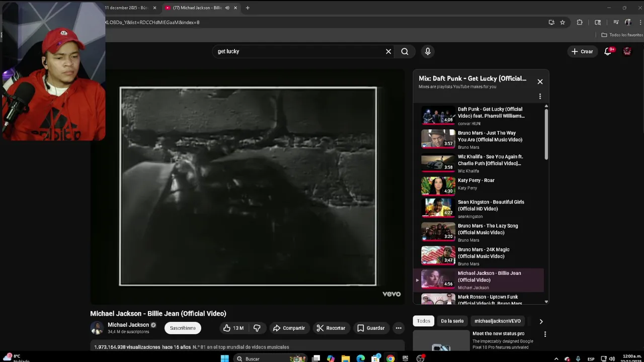
Task: Open Michael Jackson channel avatar
Action: (97, 328)
